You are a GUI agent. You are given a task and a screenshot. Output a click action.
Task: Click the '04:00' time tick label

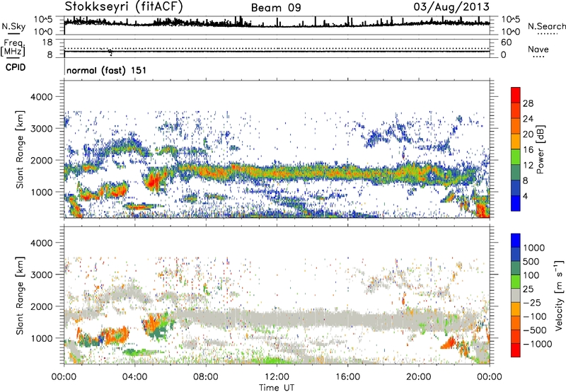click(134, 377)
